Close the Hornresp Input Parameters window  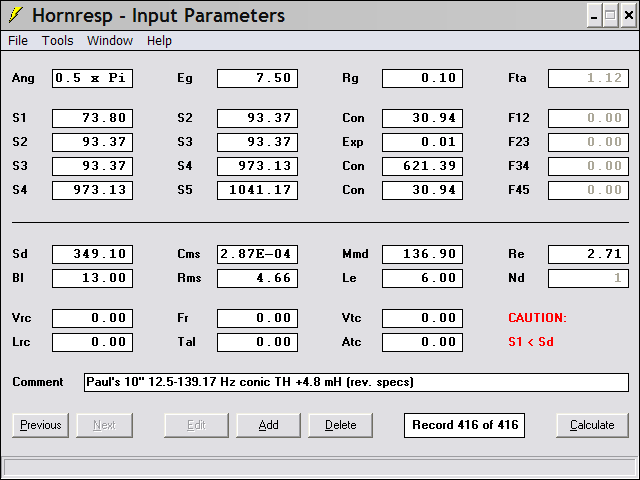click(629, 16)
